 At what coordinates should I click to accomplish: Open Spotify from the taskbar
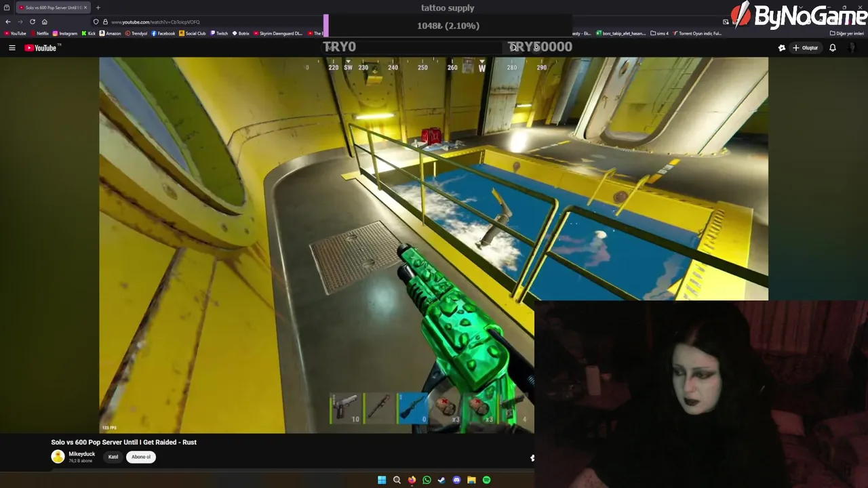pyautogui.click(x=486, y=480)
